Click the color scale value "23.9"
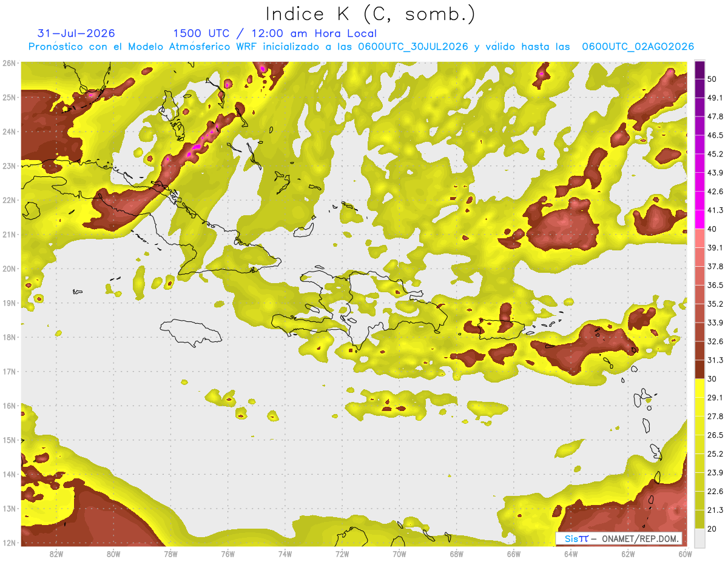This screenshot has height=562, width=728. [715, 472]
